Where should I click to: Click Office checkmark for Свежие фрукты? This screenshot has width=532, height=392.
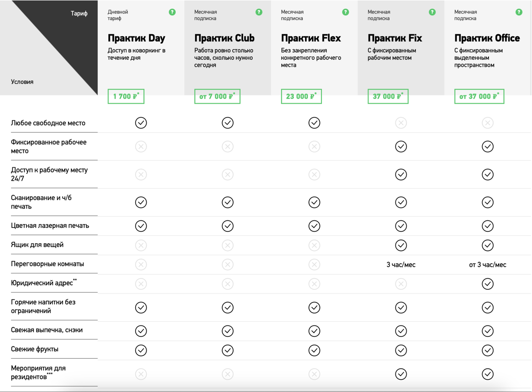[x=488, y=350]
